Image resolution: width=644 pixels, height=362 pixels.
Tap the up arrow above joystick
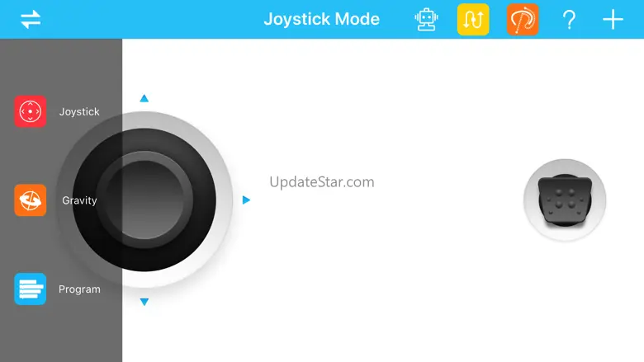click(x=144, y=98)
